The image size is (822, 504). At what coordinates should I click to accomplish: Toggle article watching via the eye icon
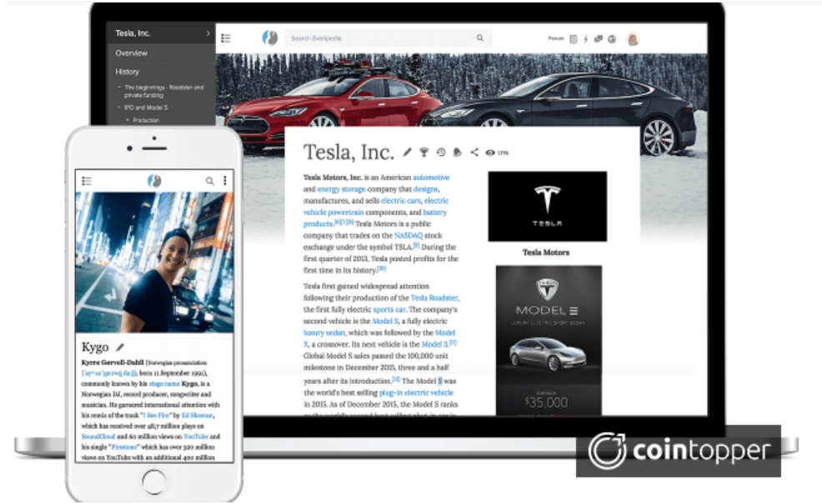coord(489,152)
